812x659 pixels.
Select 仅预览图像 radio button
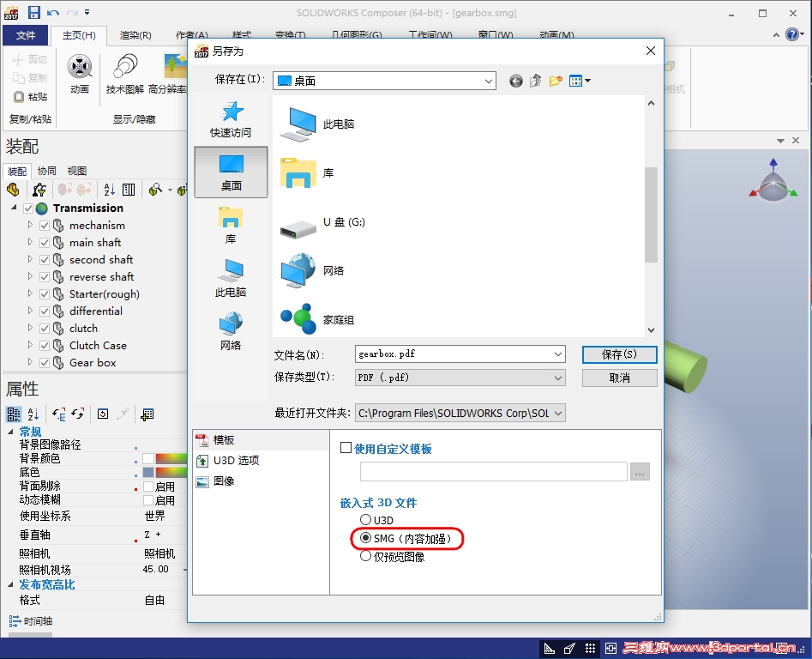point(365,556)
